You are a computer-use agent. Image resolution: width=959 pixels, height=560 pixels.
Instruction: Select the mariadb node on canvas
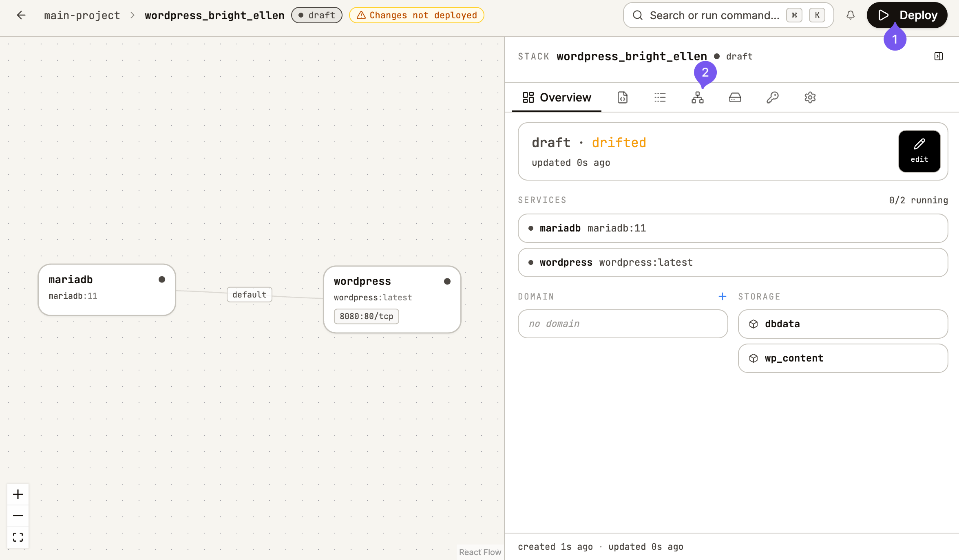pos(107,290)
